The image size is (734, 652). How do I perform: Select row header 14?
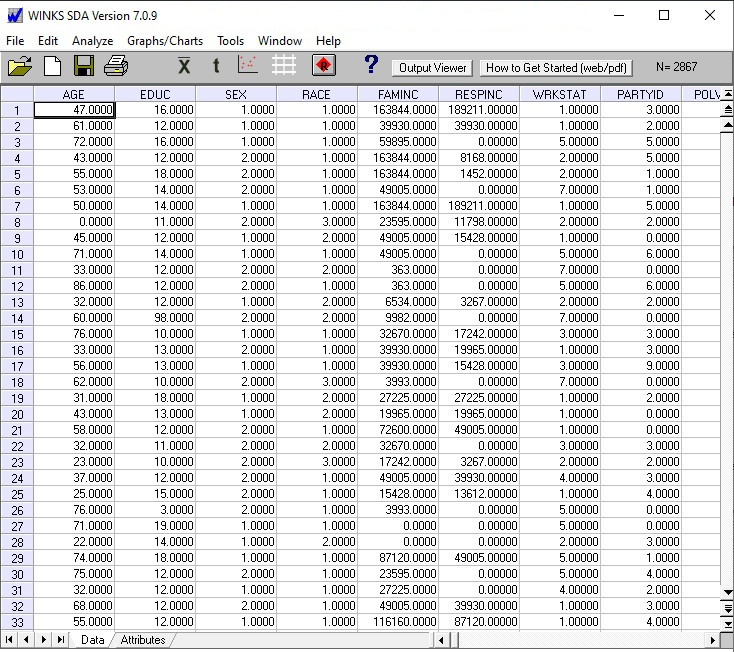17,318
